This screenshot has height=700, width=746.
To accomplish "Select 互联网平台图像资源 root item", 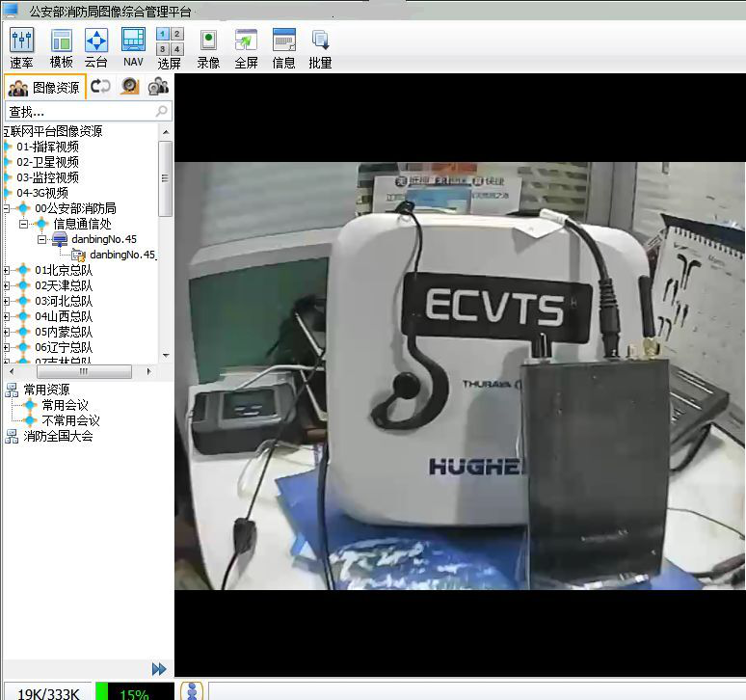I will pyautogui.click(x=53, y=131).
